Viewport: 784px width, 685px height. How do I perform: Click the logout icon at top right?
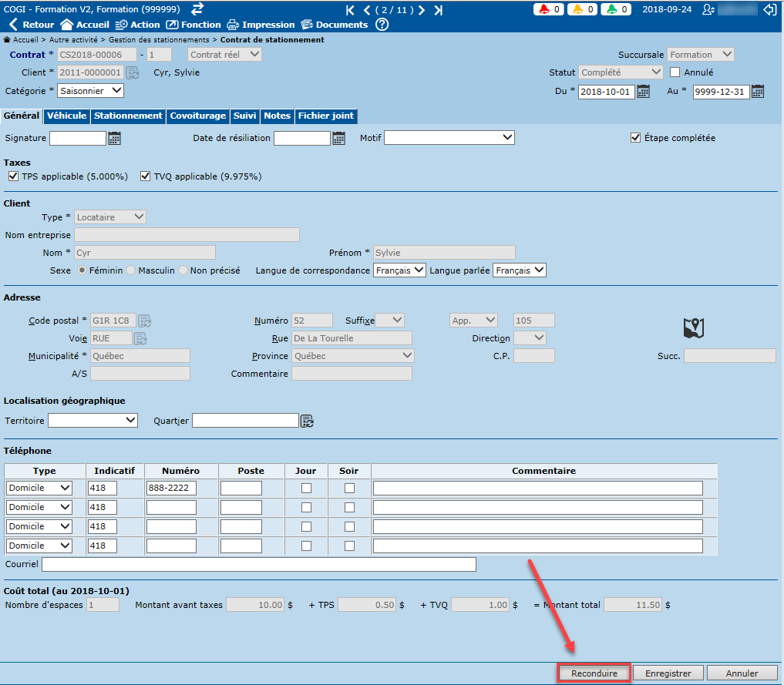(x=769, y=10)
